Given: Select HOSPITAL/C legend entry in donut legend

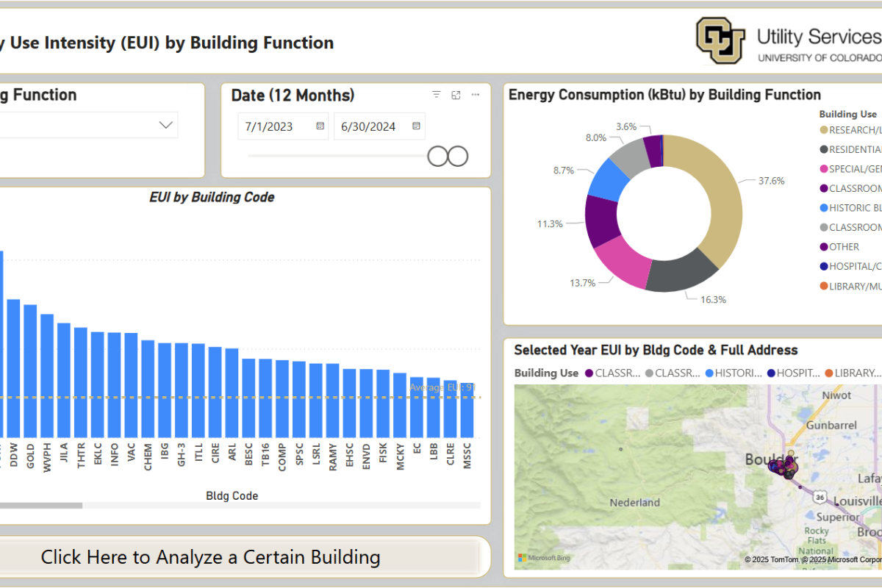Looking at the screenshot, I should tap(850, 266).
